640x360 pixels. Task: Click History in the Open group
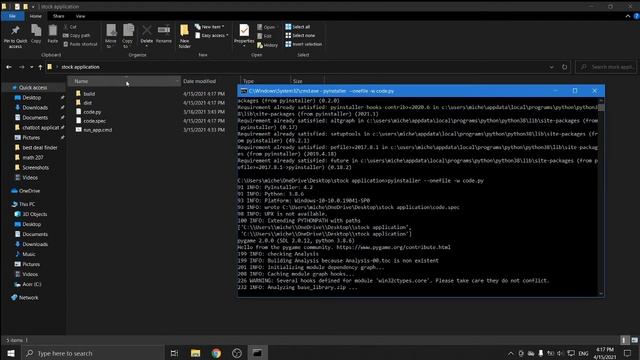pos(268,45)
